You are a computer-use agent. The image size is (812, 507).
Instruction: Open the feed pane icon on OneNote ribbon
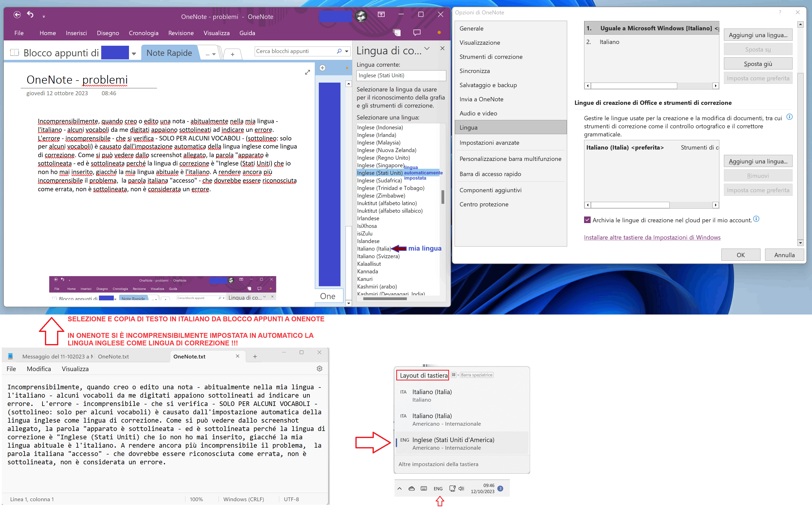(397, 33)
